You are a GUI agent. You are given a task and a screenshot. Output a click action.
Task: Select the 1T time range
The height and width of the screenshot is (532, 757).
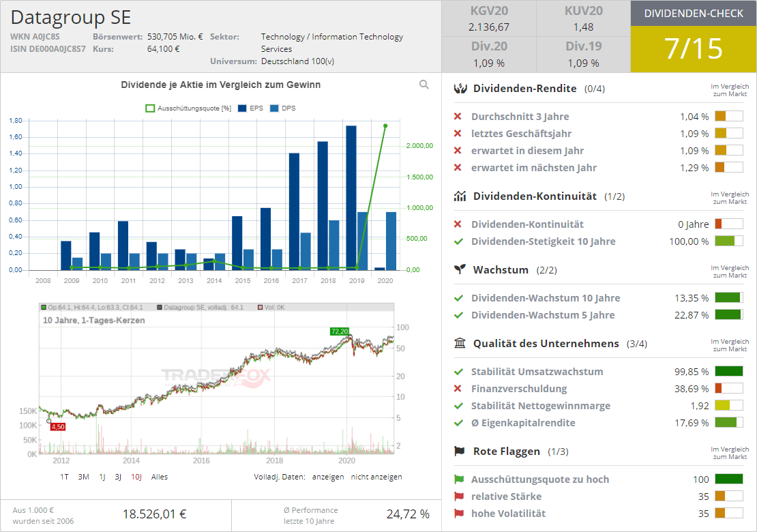tap(64, 477)
